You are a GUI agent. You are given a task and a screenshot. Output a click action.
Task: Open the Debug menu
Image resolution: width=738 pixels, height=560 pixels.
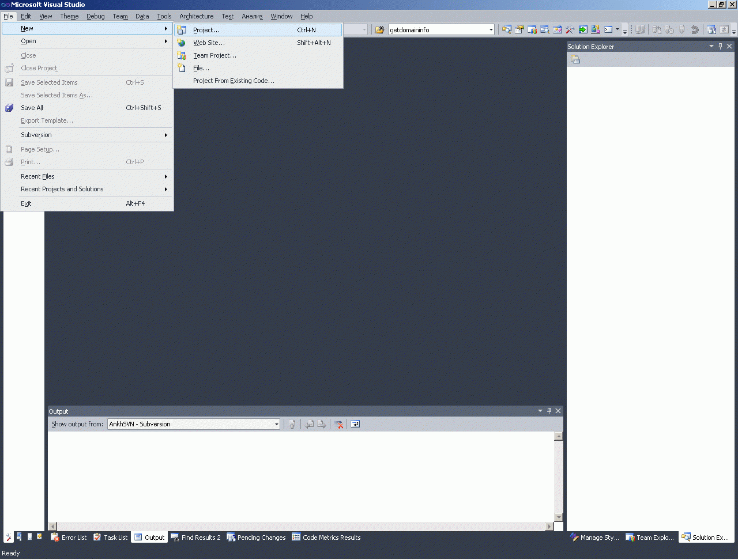click(x=96, y=16)
